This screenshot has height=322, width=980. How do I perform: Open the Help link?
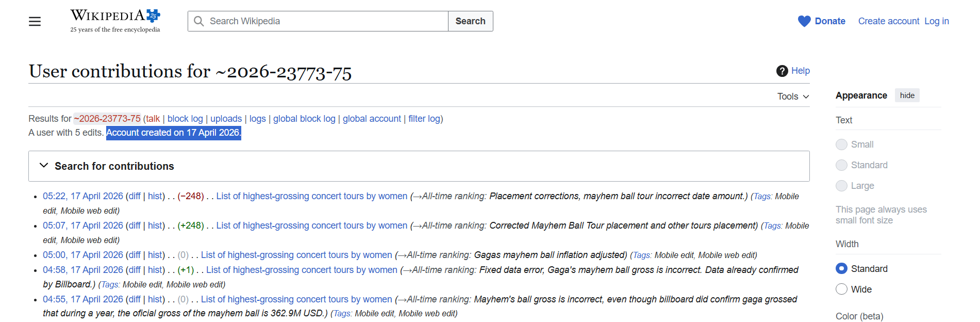801,71
